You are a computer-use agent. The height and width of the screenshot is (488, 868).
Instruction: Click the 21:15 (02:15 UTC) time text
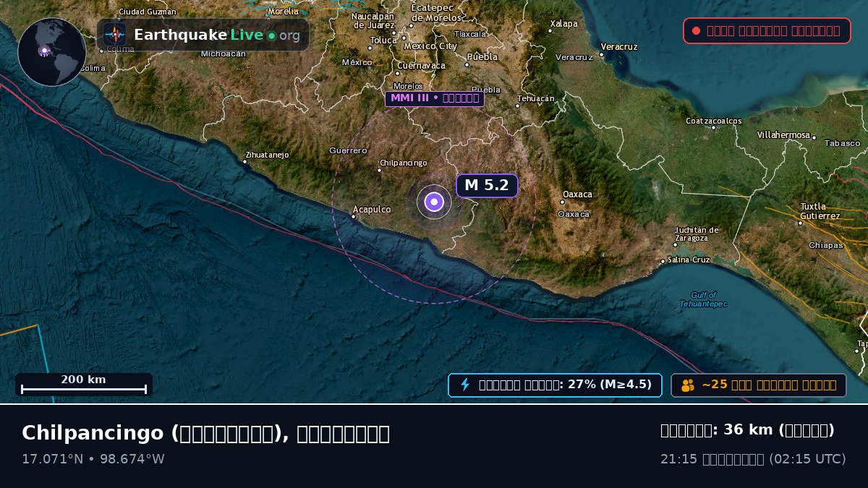753,459
